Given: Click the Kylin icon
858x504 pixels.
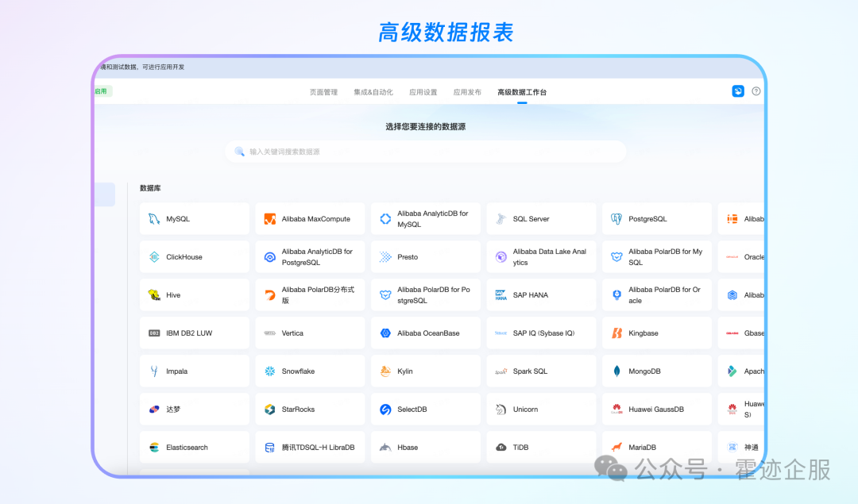Looking at the screenshot, I should click(x=385, y=371).
